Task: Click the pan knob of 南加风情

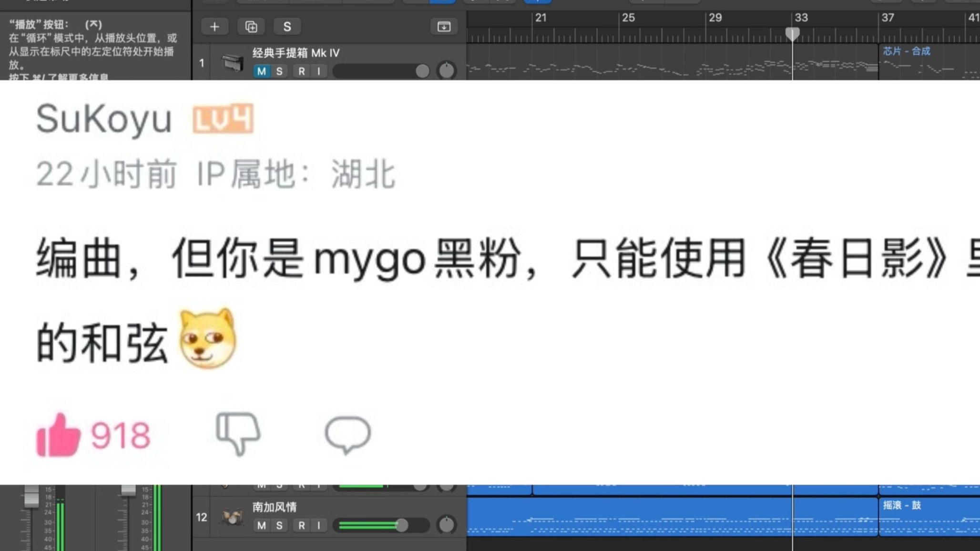Action: pyautogui.click(x=447, y=525)
